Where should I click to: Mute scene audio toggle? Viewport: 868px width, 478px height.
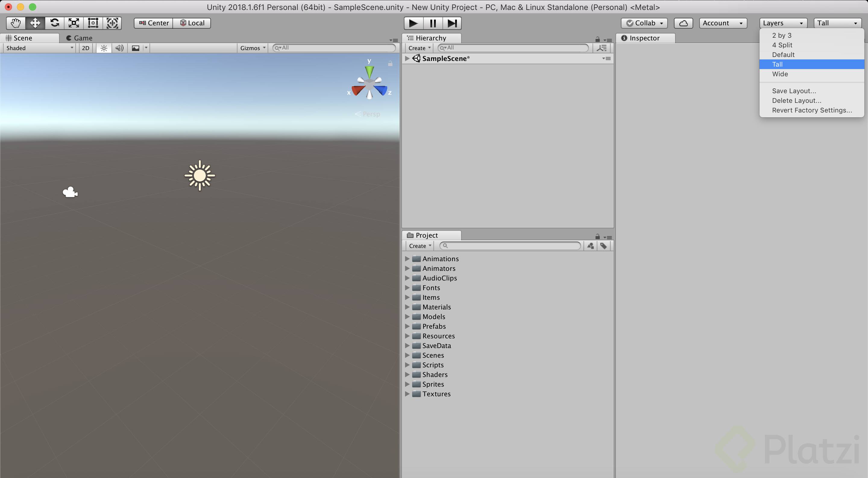tap(119, 48)
